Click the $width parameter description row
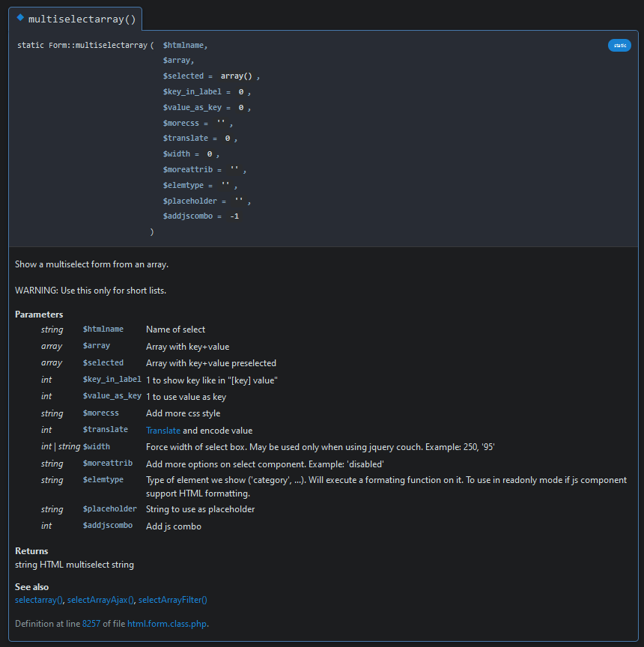Screen dimensions: 644x647 [x=321, y=447]
